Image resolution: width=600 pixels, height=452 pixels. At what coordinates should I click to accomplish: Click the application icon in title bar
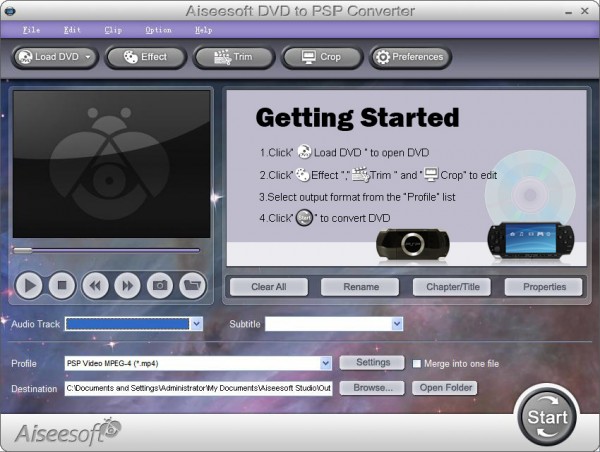[10, 11]
